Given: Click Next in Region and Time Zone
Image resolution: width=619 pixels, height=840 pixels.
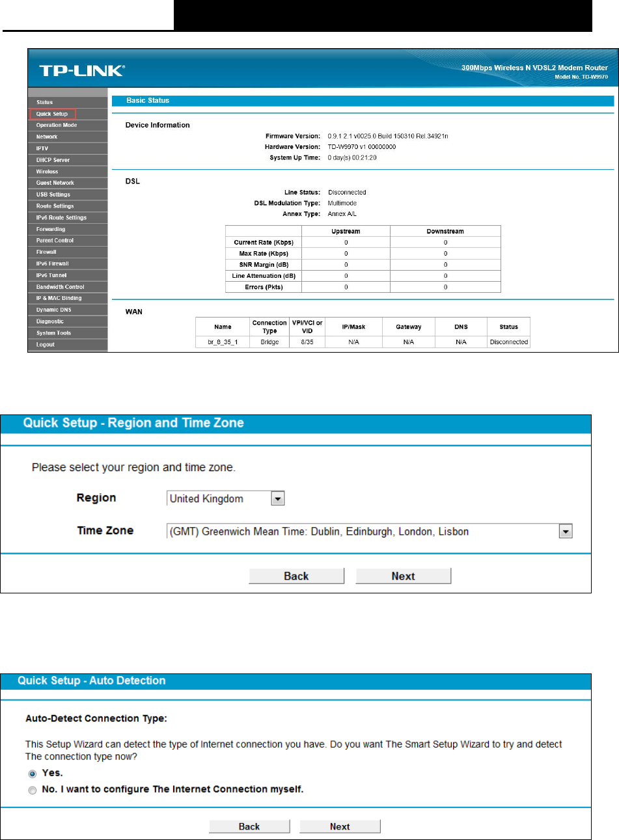Looking at the screenshot, I should pos(403,576).
